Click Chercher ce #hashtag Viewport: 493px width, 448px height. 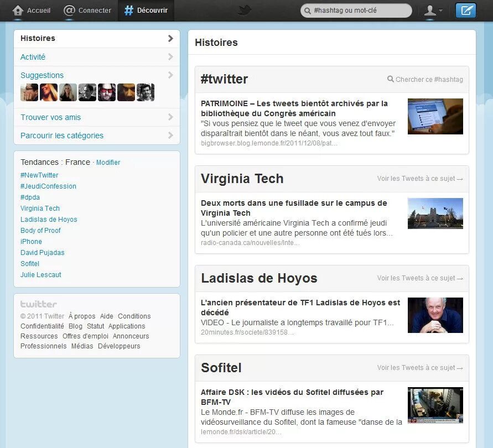pyautogui.click(x=425, y=79)
